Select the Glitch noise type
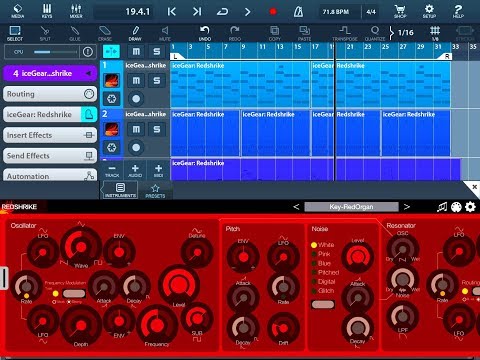The height and width of the screenshot is (360, 480). 322,291
